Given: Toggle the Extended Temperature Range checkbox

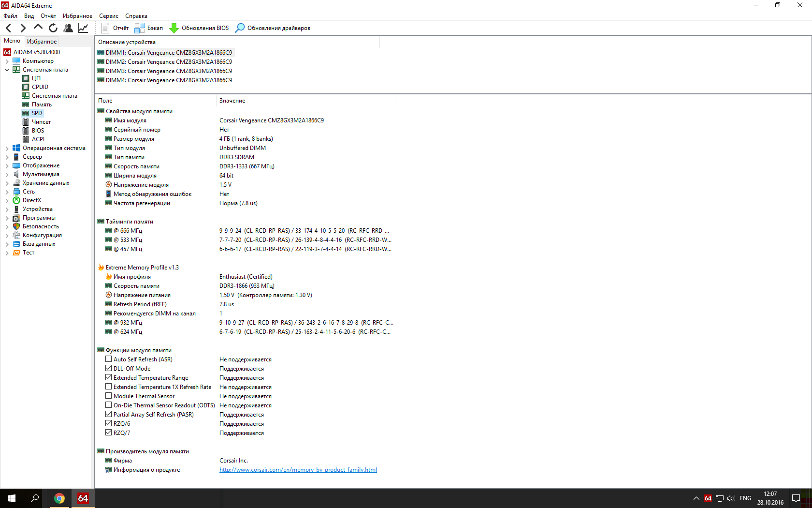Looking at the screenshot, I should [x=109, y=377].
